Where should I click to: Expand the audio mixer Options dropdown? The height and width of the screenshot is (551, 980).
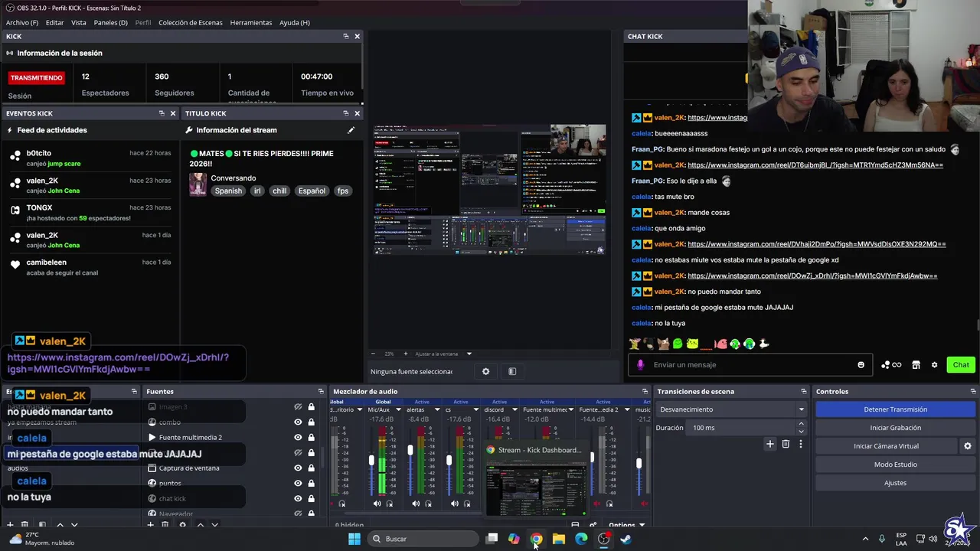tap(627, 525)
